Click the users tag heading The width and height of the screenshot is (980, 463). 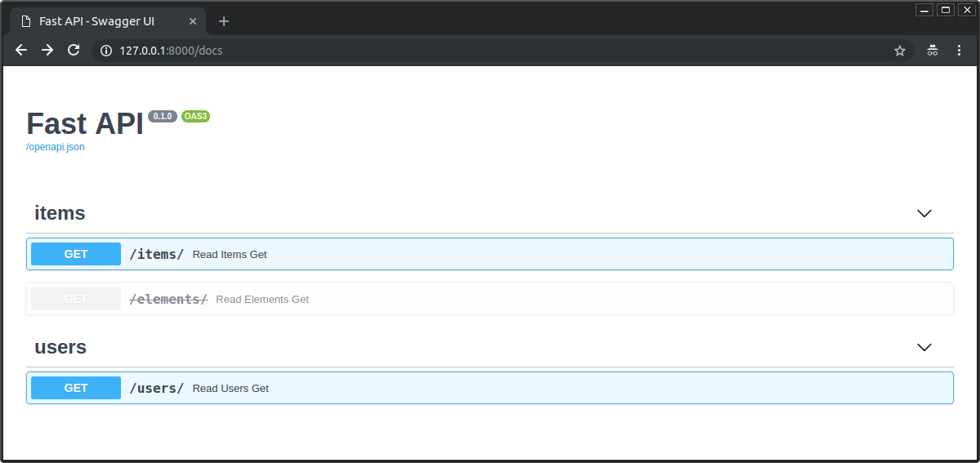60,347
